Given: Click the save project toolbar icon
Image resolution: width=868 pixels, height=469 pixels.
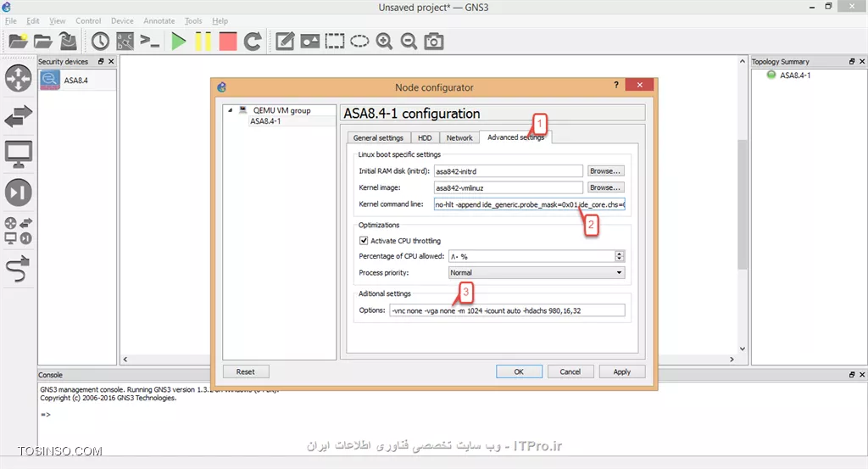Looking at the screenshot, I should tap(68, 41).
